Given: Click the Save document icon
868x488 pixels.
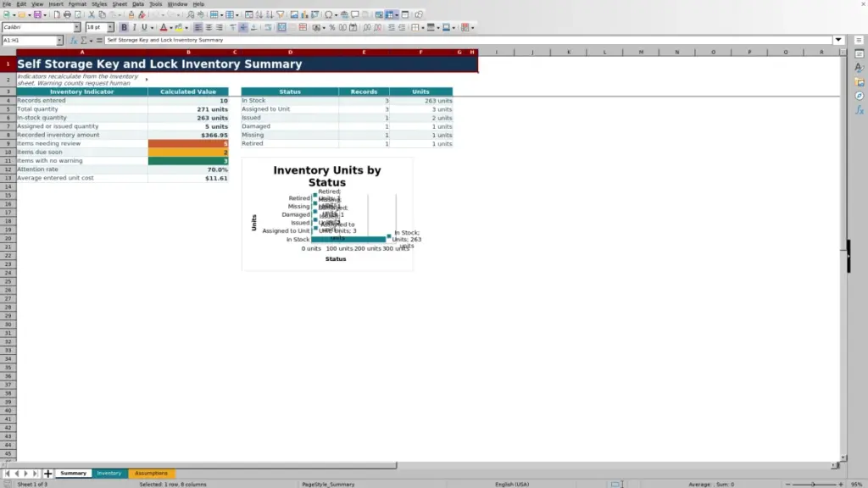Looking at the screenshot, I should tap(37, 14).
